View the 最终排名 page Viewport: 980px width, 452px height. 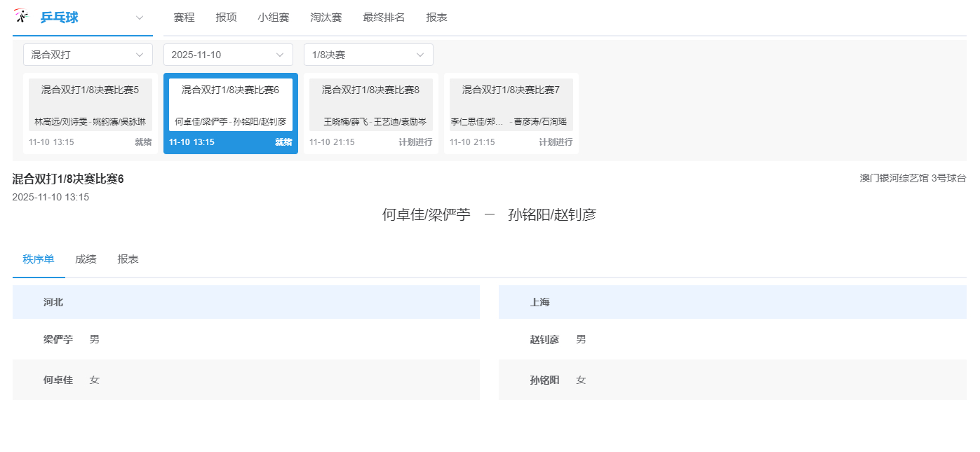(x=384, y=18)
